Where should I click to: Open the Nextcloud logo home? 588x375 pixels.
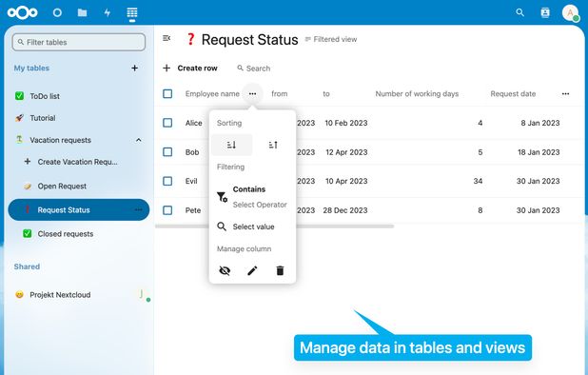coord(23,12)
